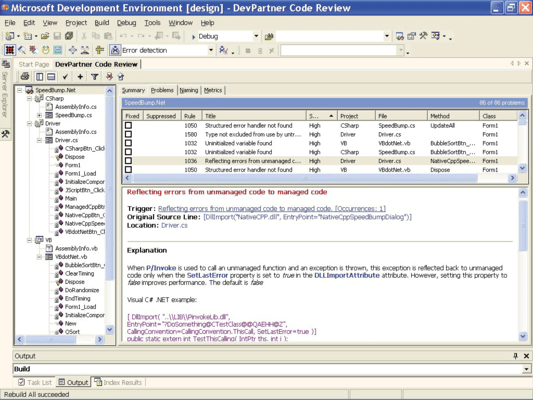533x400 pixels.
Task: Switch to the Metrics tab
Action: click(213, 90)
